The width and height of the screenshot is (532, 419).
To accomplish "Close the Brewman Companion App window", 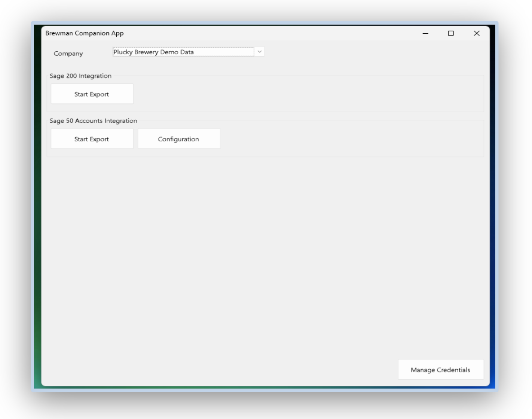I will (477, 33).
